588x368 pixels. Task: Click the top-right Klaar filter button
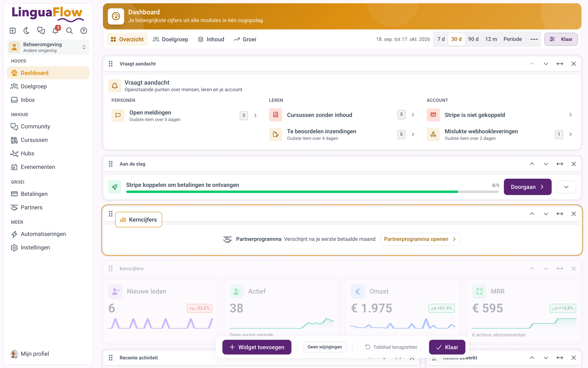click(561, 39)
